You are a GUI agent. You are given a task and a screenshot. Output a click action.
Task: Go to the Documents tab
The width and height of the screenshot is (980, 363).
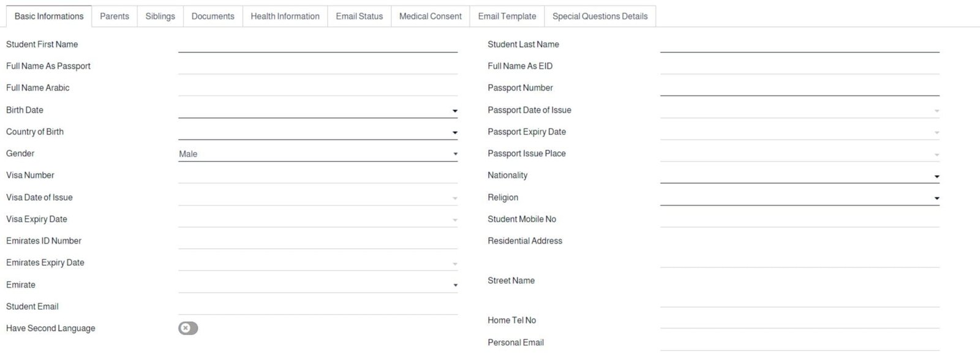(213, 17)
